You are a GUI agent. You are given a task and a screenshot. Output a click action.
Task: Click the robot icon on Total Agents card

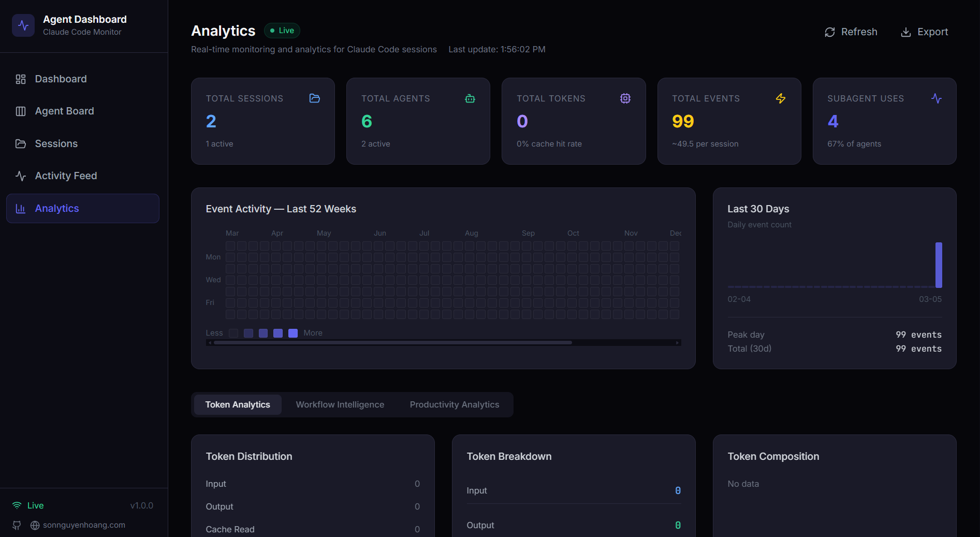pyautogui.click(x=470, y=98)
